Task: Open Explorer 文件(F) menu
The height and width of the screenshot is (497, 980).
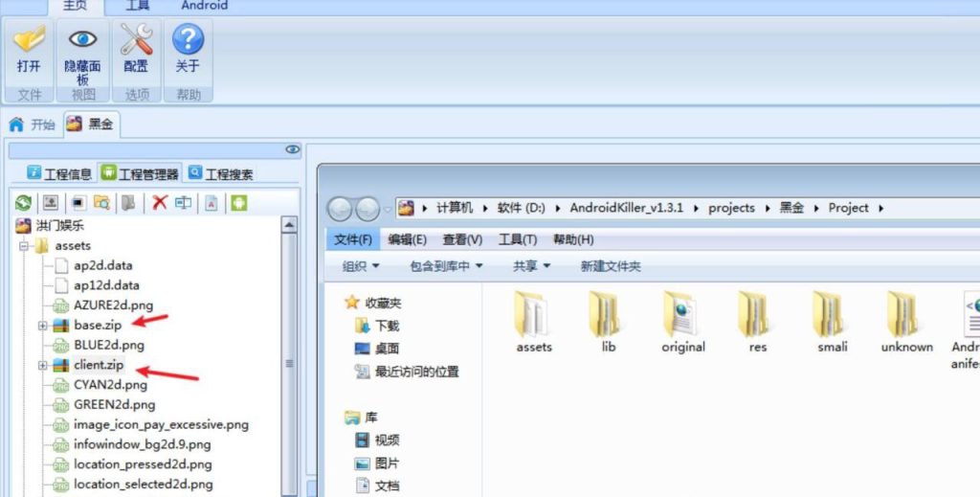Action: 353,240
